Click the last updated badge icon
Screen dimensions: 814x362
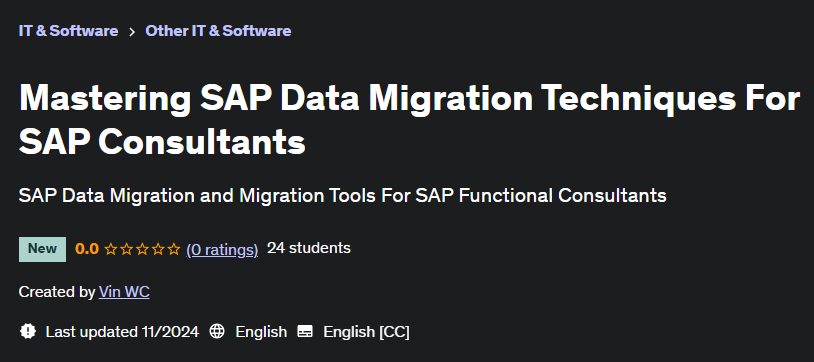(x=28, y=331)
